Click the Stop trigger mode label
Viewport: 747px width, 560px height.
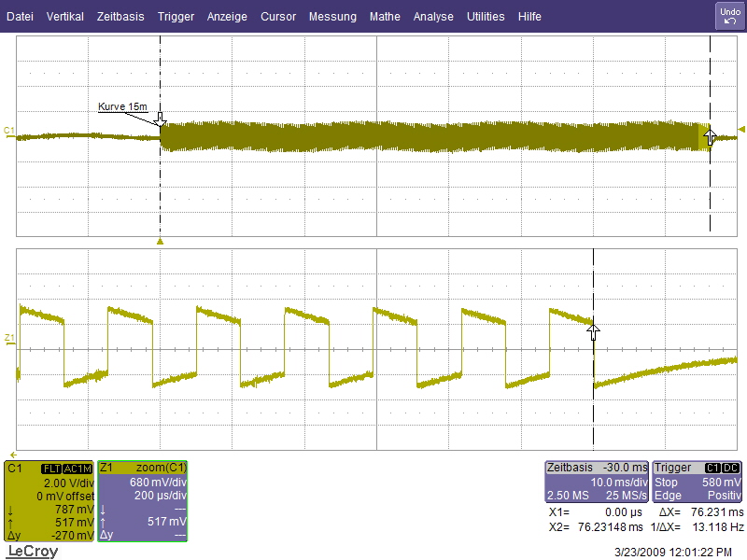[666, 482]
